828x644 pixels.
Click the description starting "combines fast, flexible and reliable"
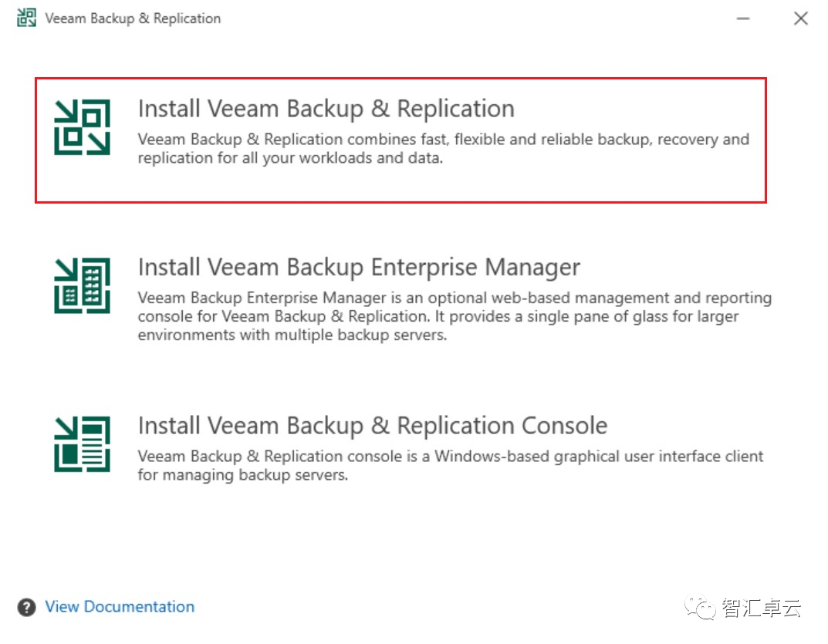pos(444,140)
